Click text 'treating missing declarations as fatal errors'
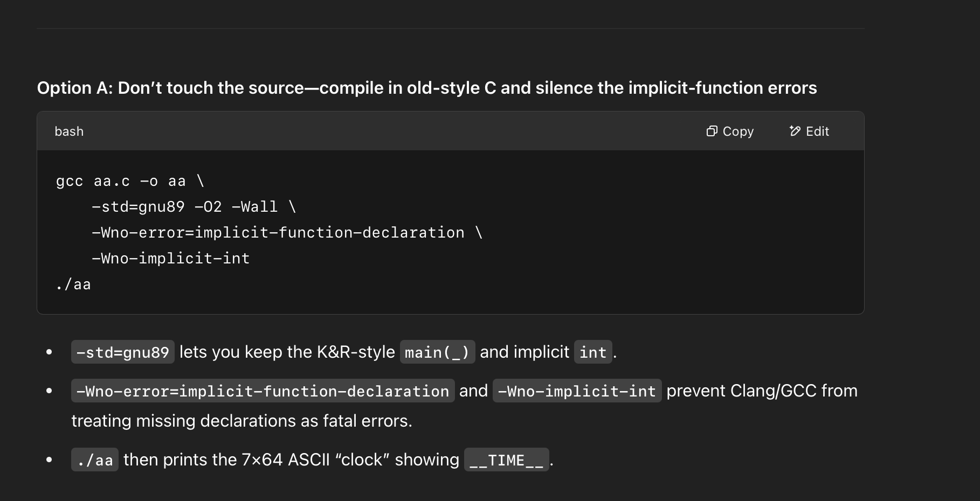 tap(240, 421)
